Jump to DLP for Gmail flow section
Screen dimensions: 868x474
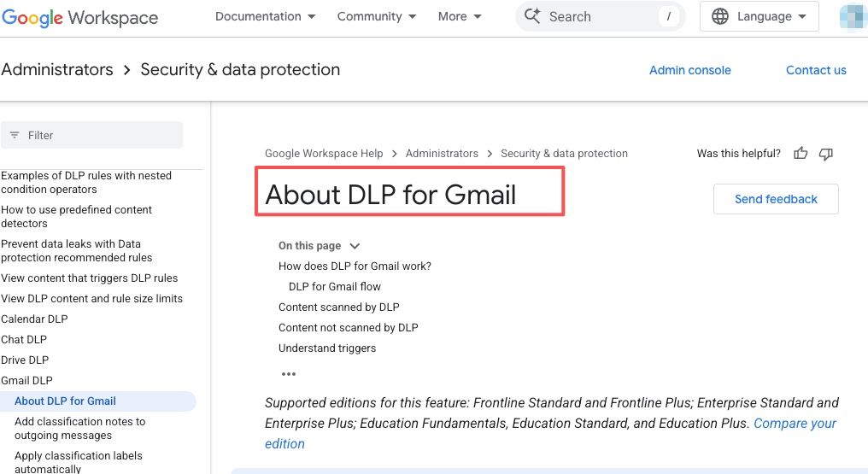click(335, 286)
